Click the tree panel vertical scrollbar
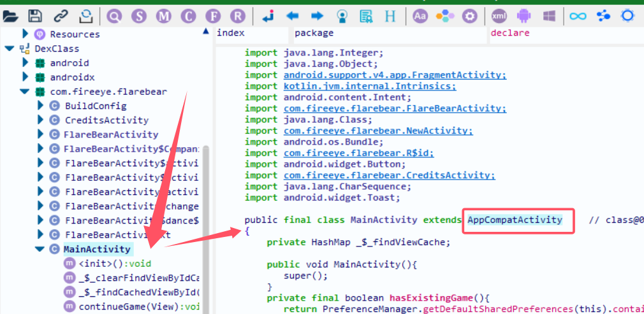 pyautogui.click(x=206, y=230)
